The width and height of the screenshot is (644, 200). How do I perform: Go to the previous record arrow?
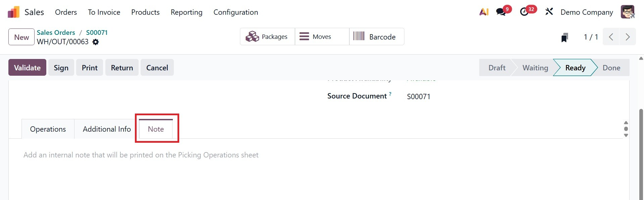pos(611,37)
